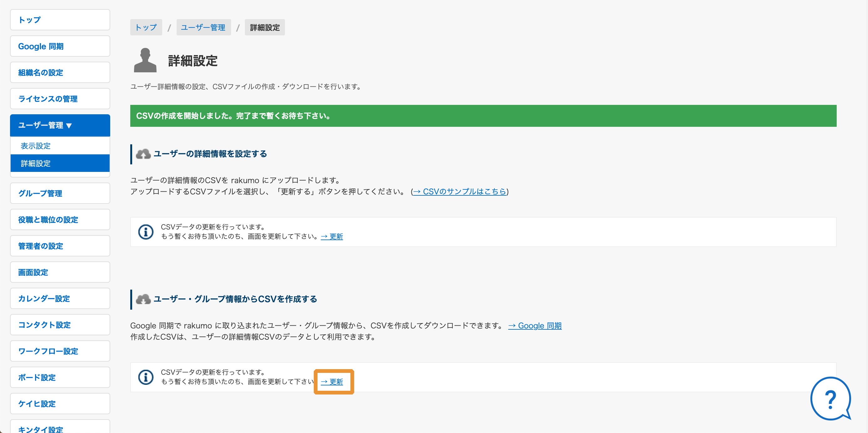This screenshot has width=868, height=433.
Task: Open ケイヒ設定 in the sidebar
Action: 60,404
